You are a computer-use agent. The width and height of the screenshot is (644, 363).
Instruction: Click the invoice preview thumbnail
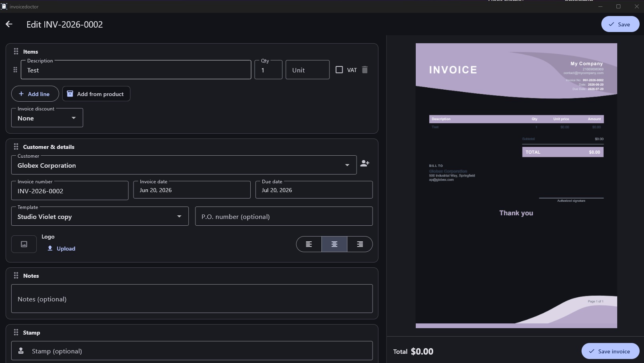coord(516,186)
